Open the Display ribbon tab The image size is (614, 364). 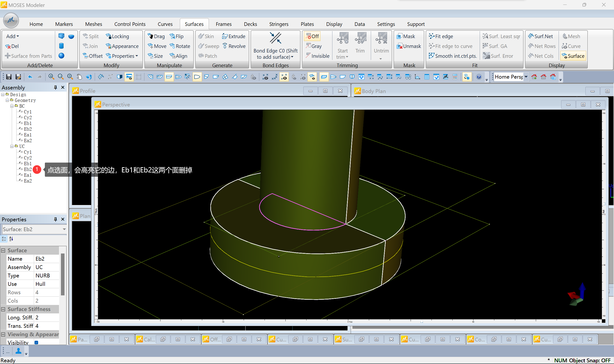[x=334, y=24]
